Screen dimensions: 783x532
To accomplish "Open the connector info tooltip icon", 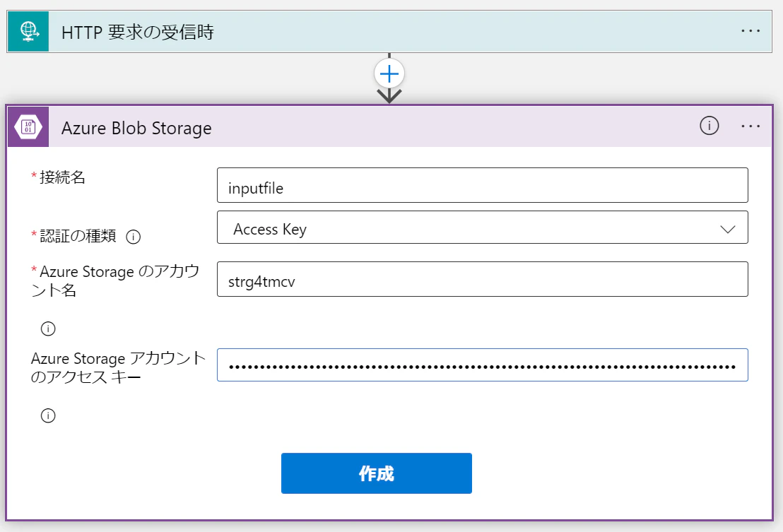I will coord(709,126).
